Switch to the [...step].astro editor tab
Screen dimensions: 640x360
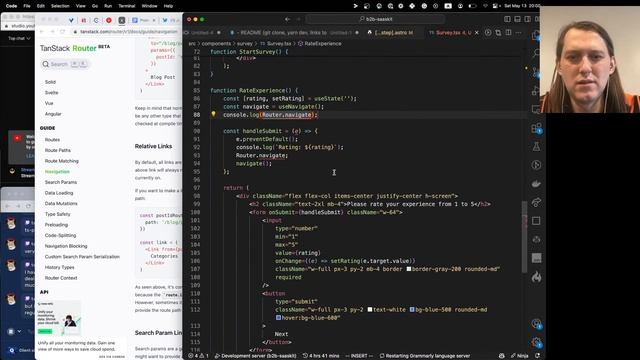point(390,32)
